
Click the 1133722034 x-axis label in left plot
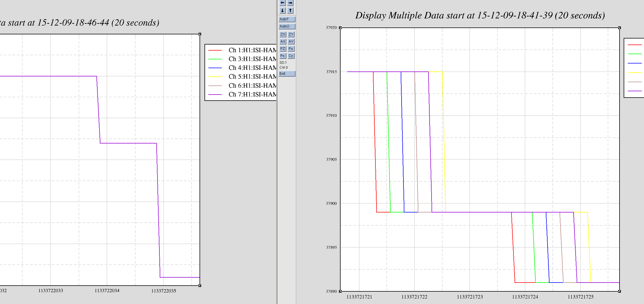pos(107,291)
